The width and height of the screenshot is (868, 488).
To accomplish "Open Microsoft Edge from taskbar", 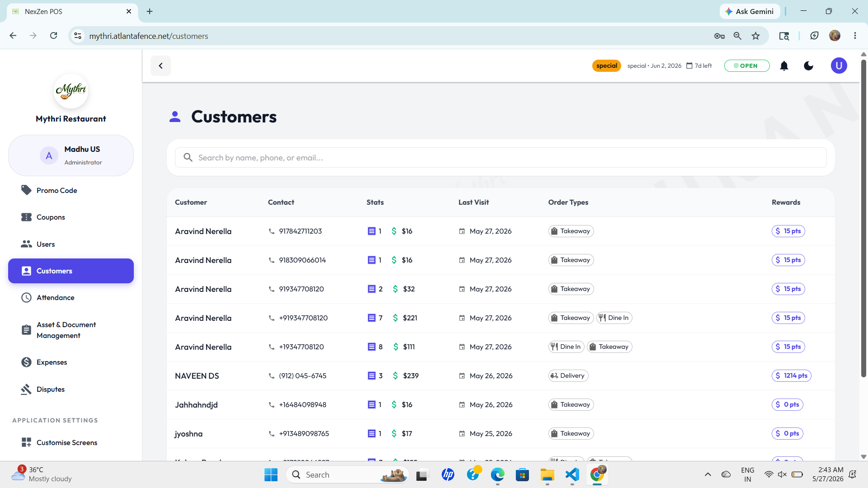I will 497,475.
